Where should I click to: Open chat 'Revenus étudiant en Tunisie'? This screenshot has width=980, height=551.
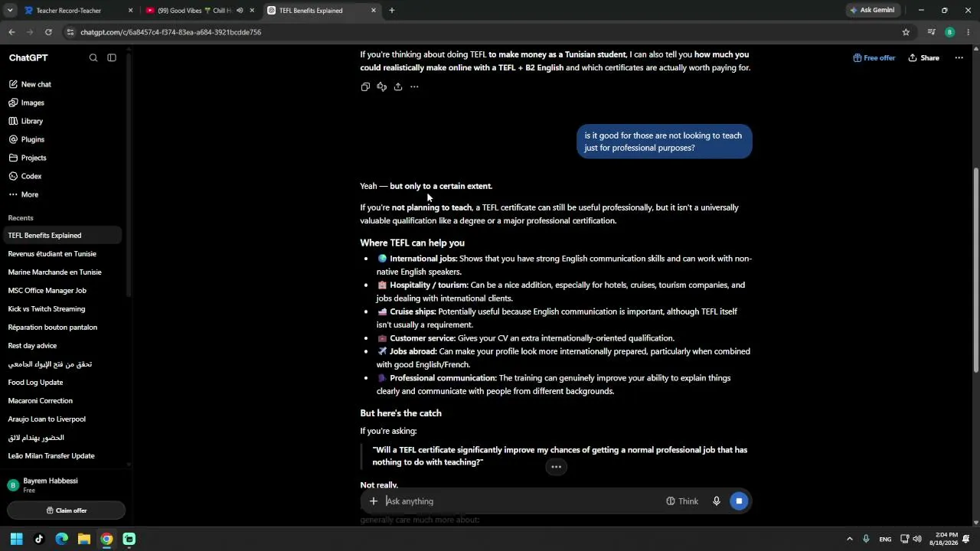(x=61, y=254)
